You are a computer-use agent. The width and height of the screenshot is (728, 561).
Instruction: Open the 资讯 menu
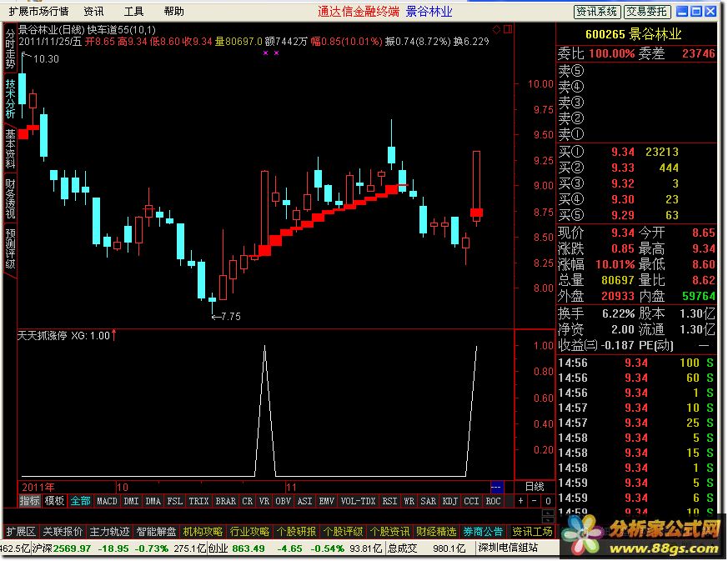click(93, 12)
